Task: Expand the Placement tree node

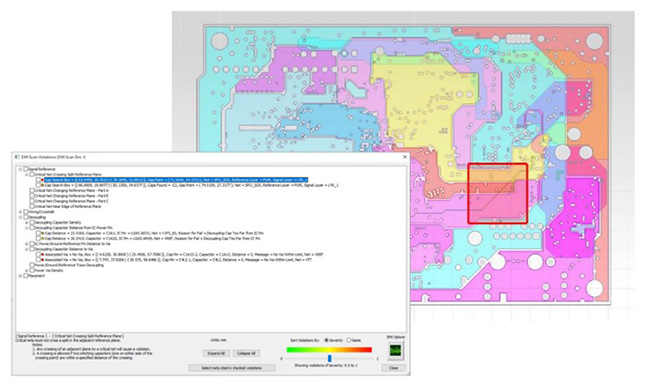Action: coord(20,276)
